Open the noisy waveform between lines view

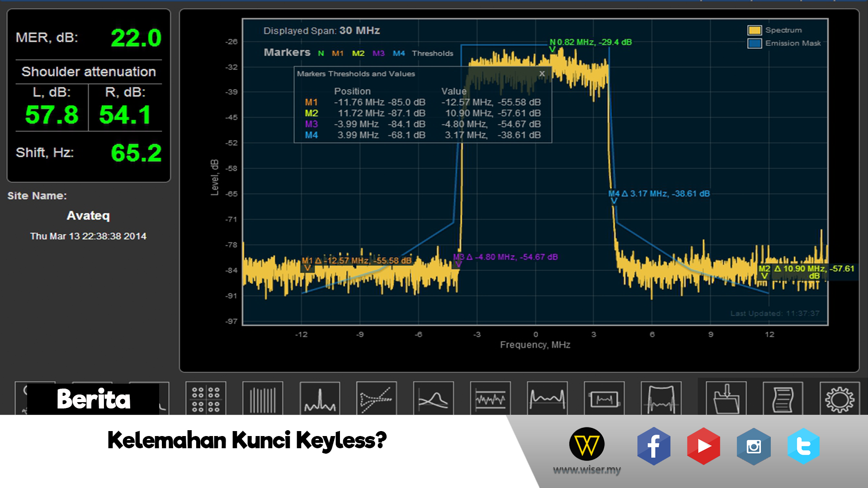[x=490, y=399]
